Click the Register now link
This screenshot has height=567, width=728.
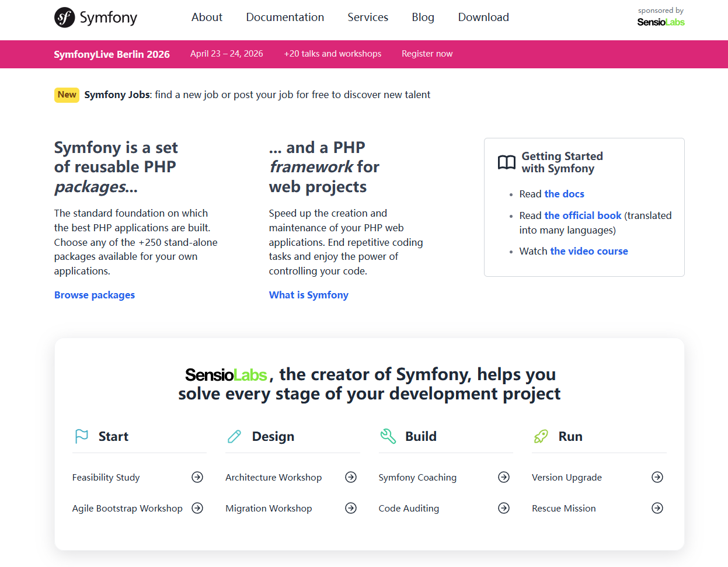click(427, 54)
